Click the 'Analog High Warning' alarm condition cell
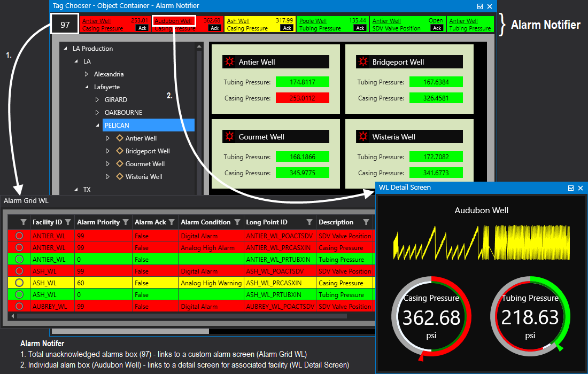Image resolution: width=588 pixels, height=374 pixels. (211, 283)
